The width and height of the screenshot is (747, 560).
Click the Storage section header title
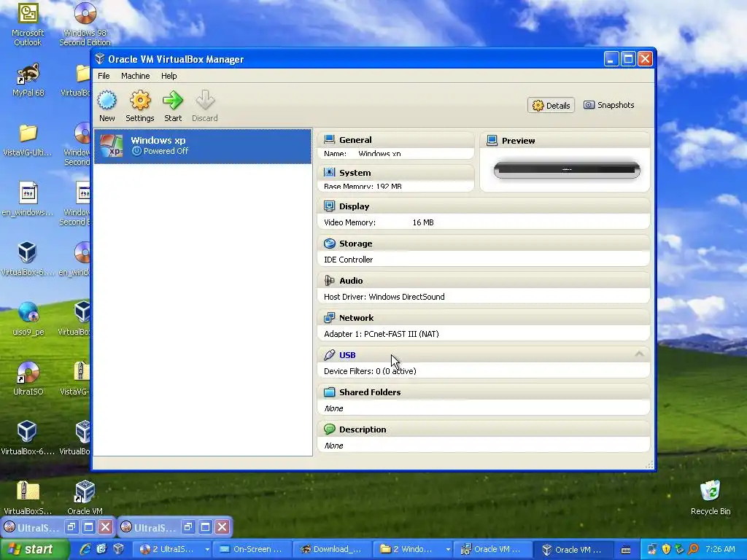tap(355, 244)
